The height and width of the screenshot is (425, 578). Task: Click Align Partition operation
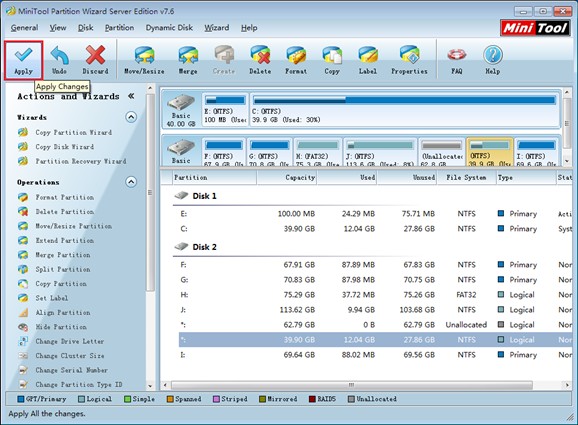63,312
